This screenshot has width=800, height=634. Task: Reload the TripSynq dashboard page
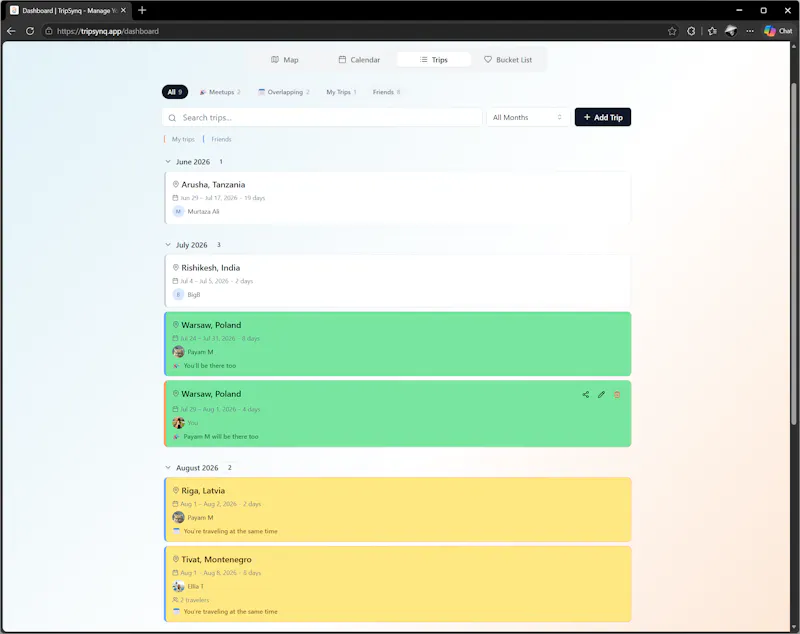tap(30, 31)
